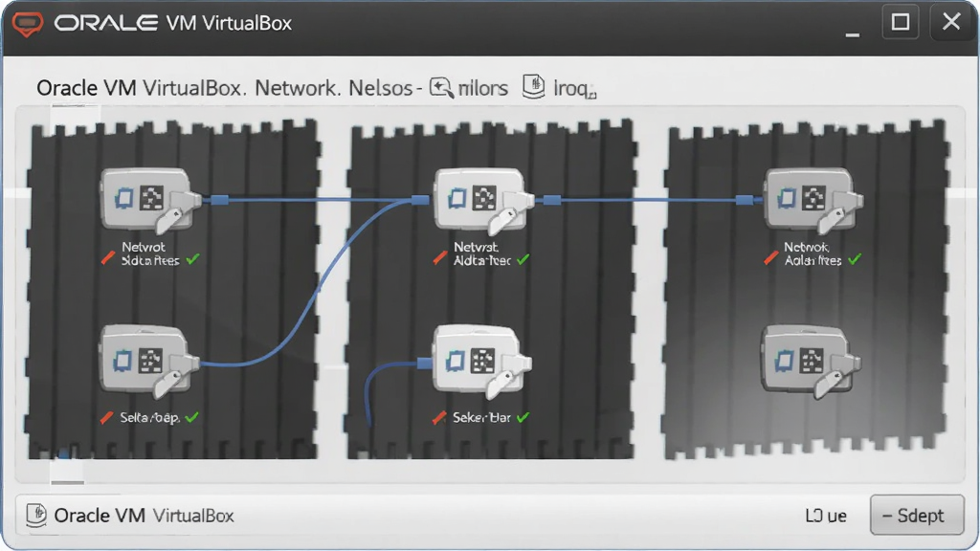
Task: Click red pencil icon beside 'Netwok Aolan ftes'
Action: pyautogui.click(x=770, y=257)
